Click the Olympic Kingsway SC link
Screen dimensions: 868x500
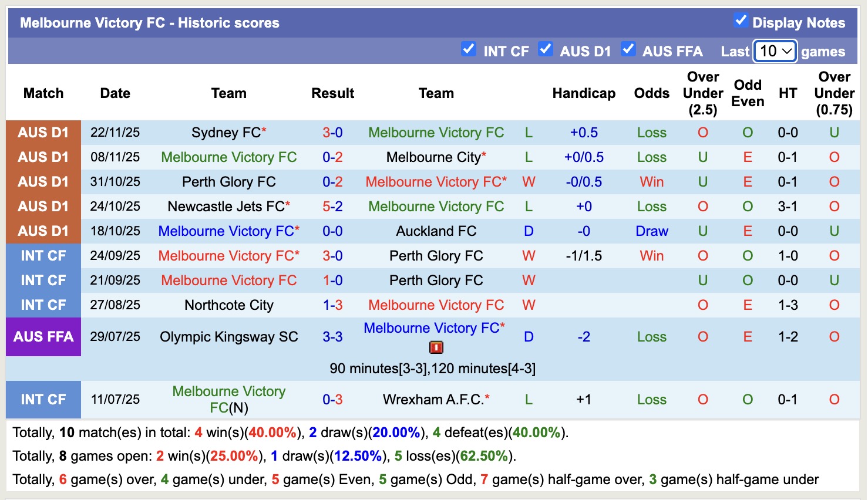click(228, 336)
